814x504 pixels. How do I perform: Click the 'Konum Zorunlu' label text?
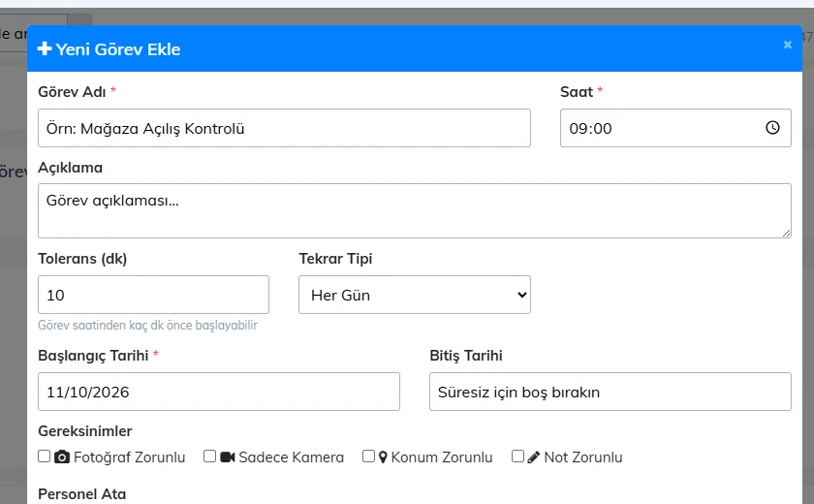(442, 457)
